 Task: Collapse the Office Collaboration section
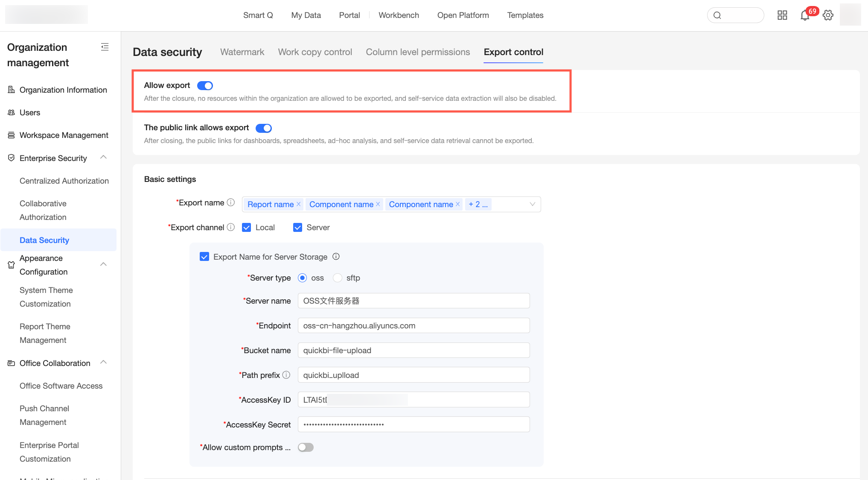coord(103,363)
